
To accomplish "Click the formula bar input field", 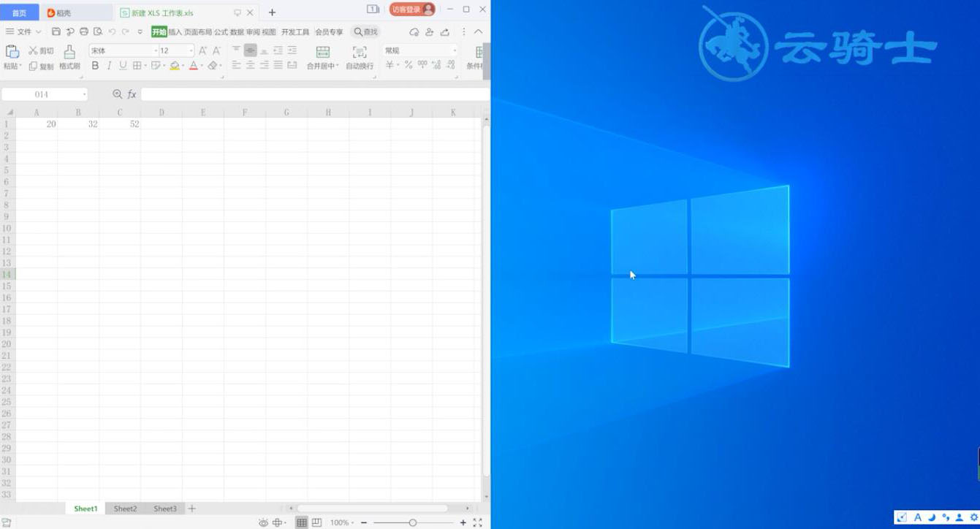I will pos(314,94).
